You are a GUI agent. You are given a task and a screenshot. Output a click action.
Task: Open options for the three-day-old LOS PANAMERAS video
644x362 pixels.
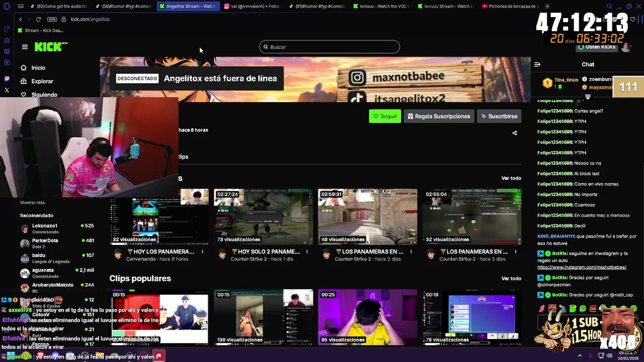coord(515,251)
